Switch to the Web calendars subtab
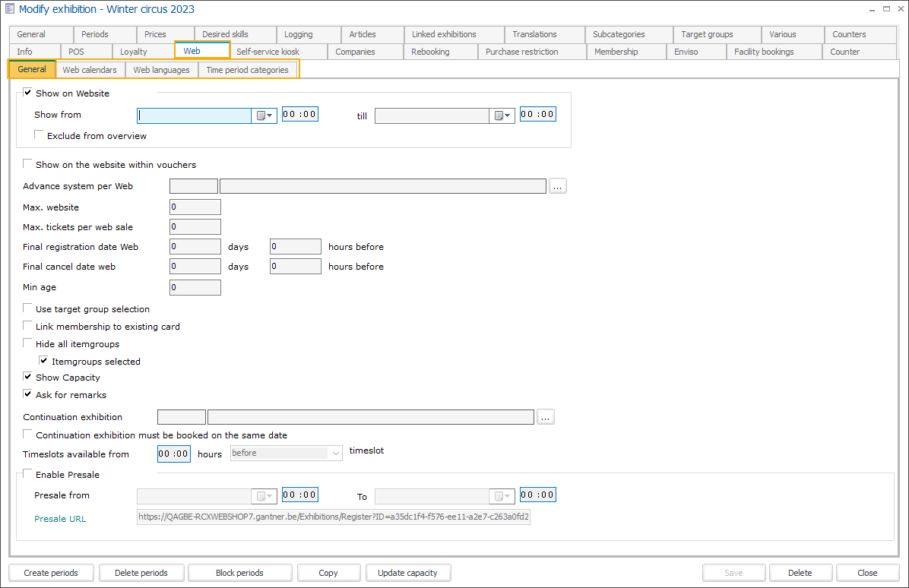This screenshot has width=909, height=588. click(90, 70)
